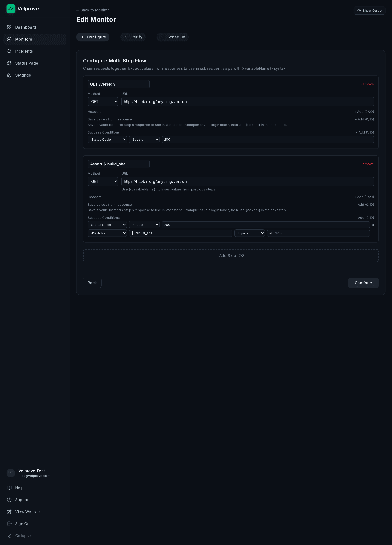392x545 pixels.
Task: Open the JSON Path condition type dropdown
Action: (107, 233)
